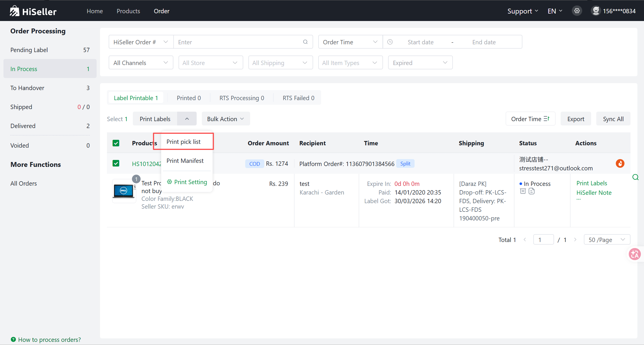Screen dimensions: 644x345
Task: Click the search magnifier in order field
Action: point(305,42)
